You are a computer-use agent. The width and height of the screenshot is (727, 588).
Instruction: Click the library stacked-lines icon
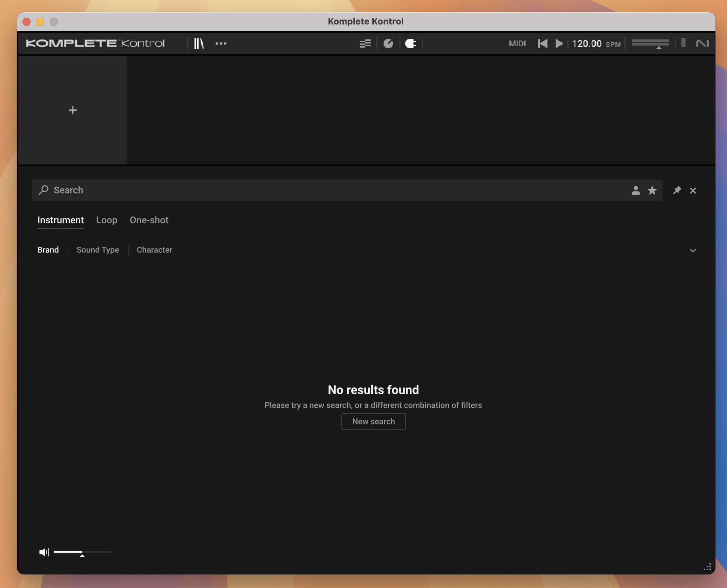pyautogui.click(x=199, y=42)
